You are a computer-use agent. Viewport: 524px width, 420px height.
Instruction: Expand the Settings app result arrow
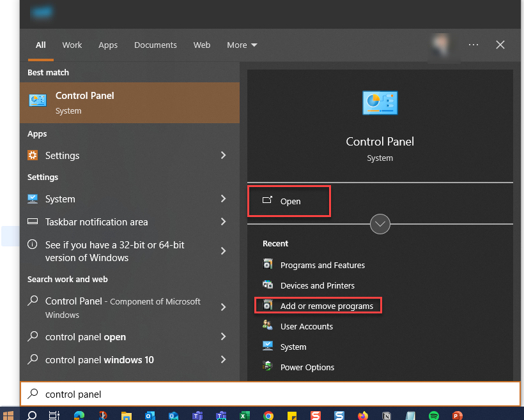pyautogui.click(x=223, y=155)
